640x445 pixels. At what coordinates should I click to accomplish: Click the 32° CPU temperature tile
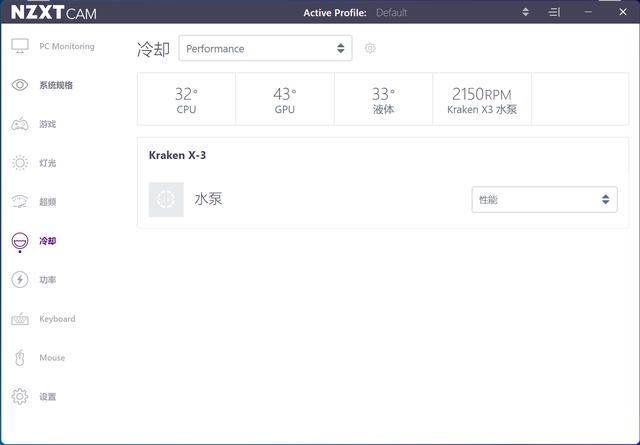[187, 99]
